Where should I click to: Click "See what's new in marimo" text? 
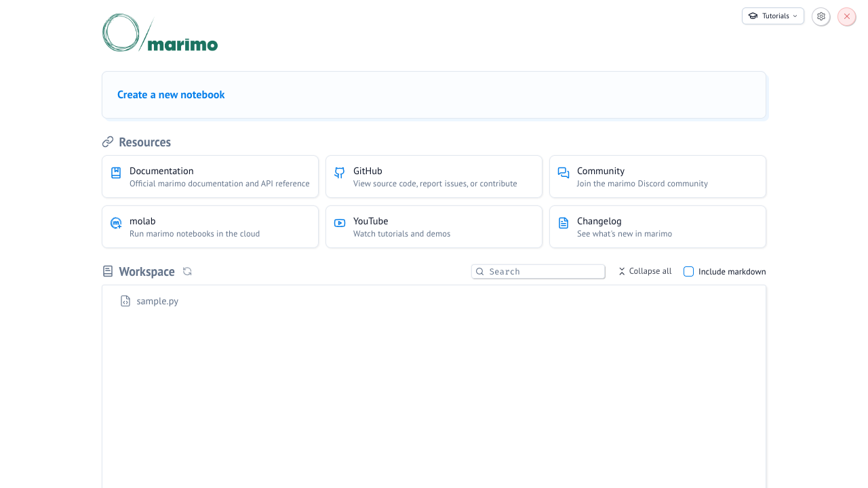[x=625, y=234]
